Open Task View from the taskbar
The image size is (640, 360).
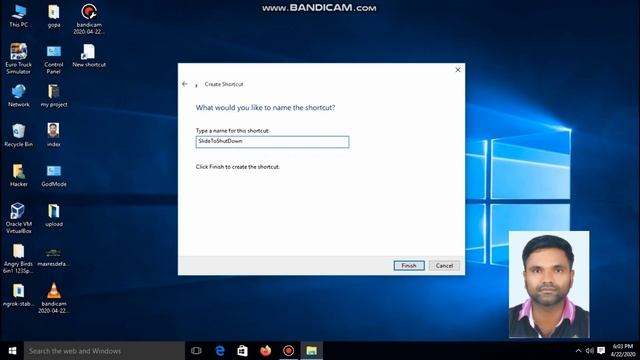[196, 351]
